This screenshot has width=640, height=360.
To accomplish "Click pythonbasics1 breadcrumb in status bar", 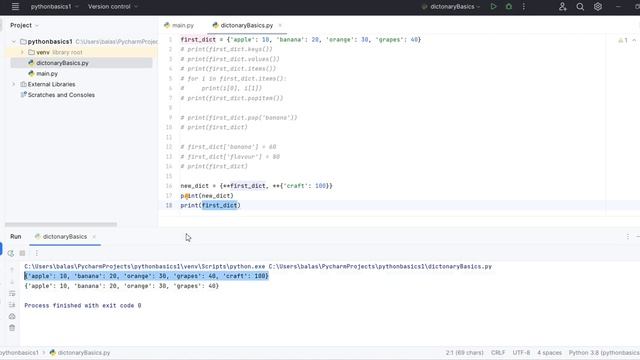I will pyautogui.click(x=19, y=353).
